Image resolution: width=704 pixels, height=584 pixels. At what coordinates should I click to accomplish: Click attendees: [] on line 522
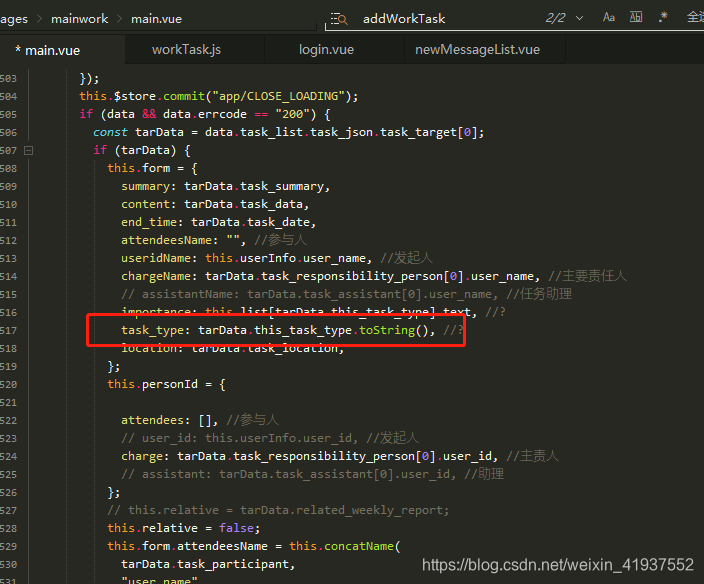click(x=166, y=420)
